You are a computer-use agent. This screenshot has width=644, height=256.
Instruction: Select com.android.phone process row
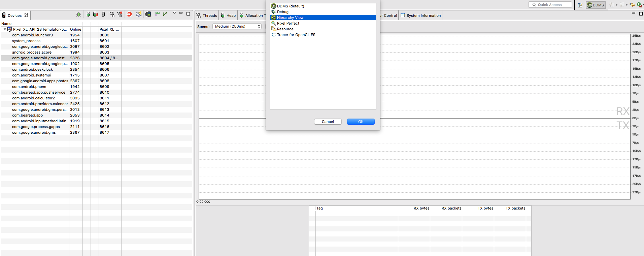pos(96,87)
